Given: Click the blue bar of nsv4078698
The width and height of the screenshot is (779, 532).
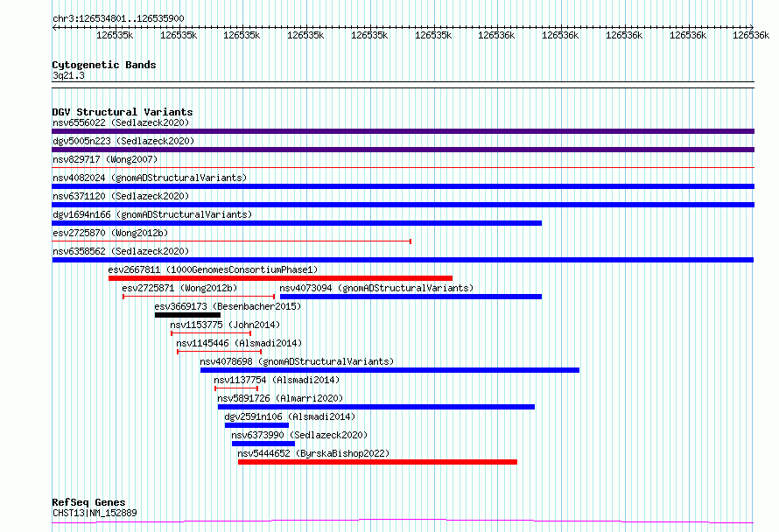Looking at the screenshot, I should (x=390, y=370).
